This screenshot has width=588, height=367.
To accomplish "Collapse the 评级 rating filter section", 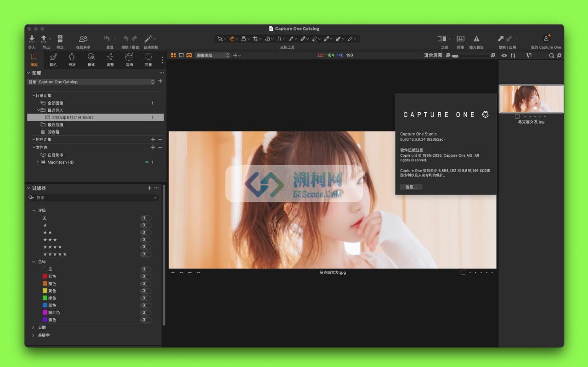I will click(34, 210).
